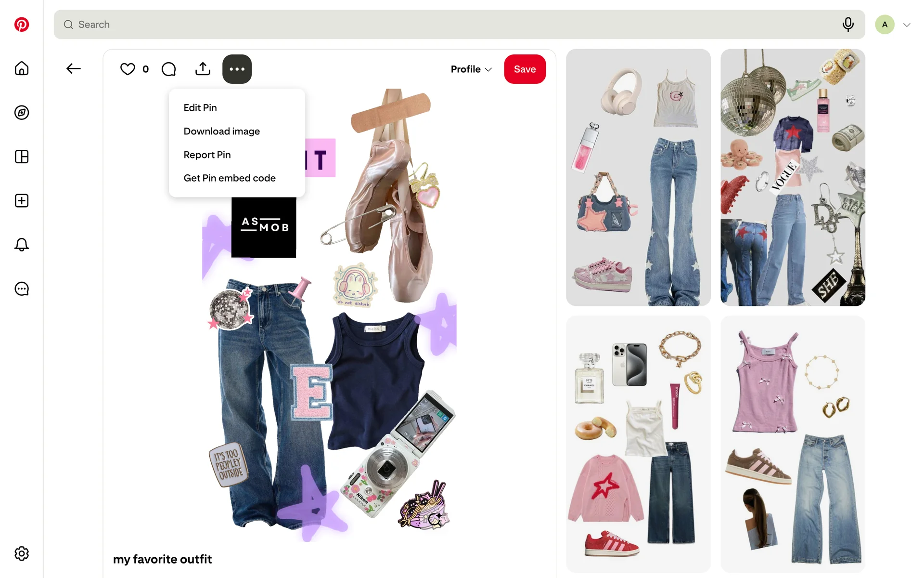The width and height of the screenshot is (924, 578).
Task: Click the red Save button
Action: click(525, 69)
